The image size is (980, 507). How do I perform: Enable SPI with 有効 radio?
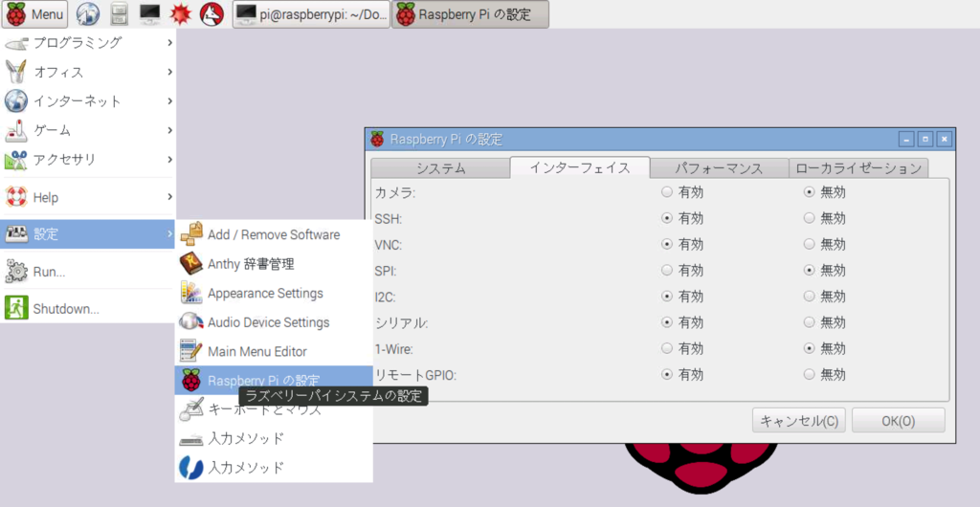tap(667, 271)
